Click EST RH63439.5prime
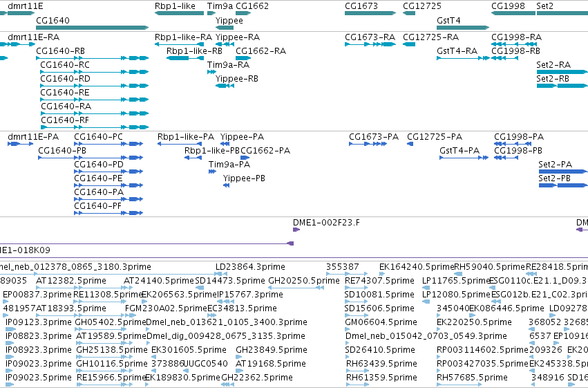 click(x=381, y=364)
